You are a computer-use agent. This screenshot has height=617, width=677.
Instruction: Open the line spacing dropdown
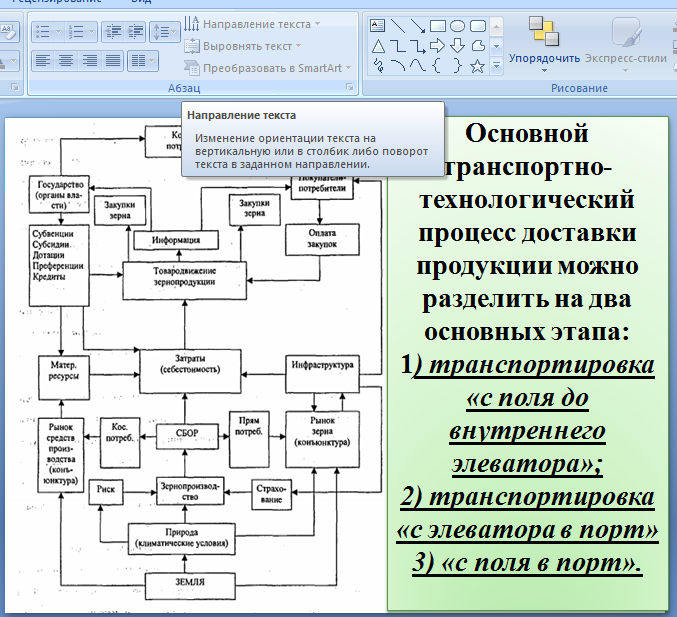[165, 32]
